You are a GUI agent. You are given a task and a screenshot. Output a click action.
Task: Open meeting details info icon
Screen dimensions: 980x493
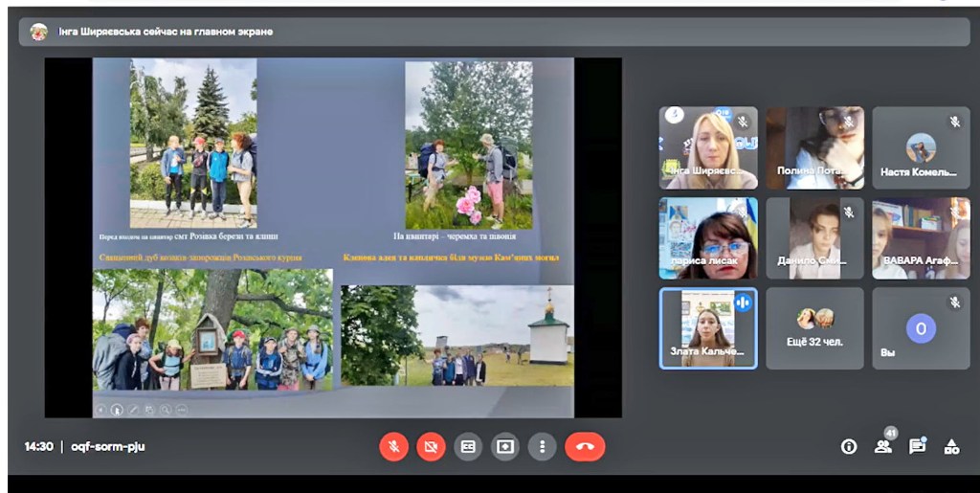(x=848, y=446)
